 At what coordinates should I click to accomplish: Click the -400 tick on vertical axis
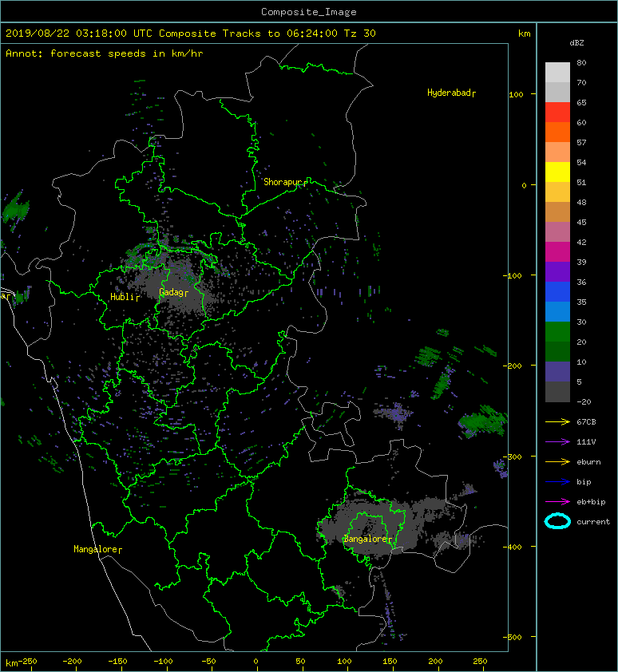click(x=513, y=547)
